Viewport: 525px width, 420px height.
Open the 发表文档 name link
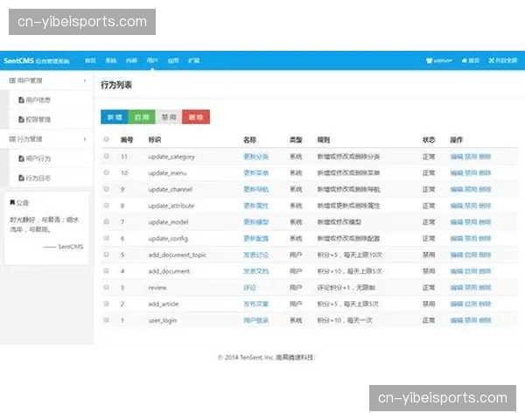coord(255,271)
